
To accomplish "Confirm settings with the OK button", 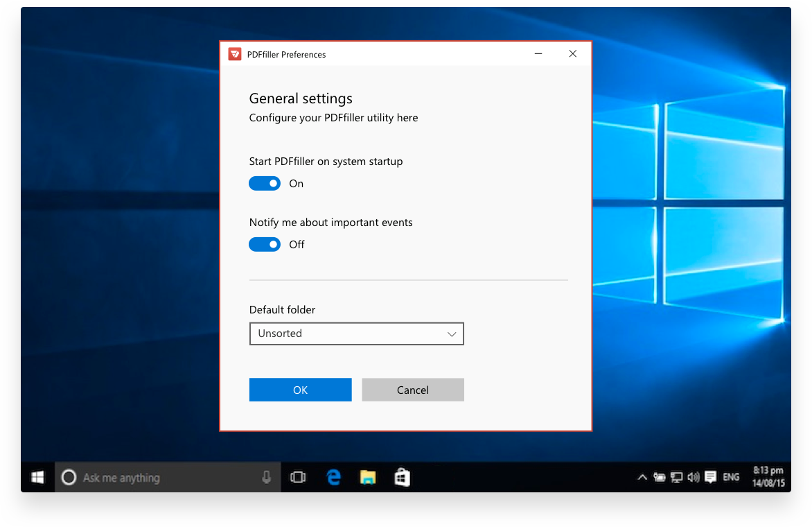I will pos(301,390).
